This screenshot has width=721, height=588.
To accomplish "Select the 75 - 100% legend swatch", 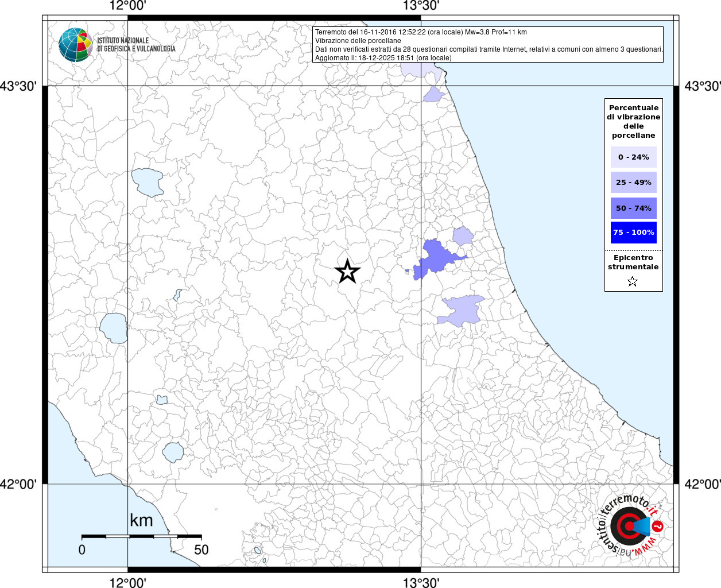I will coord(634,233).
